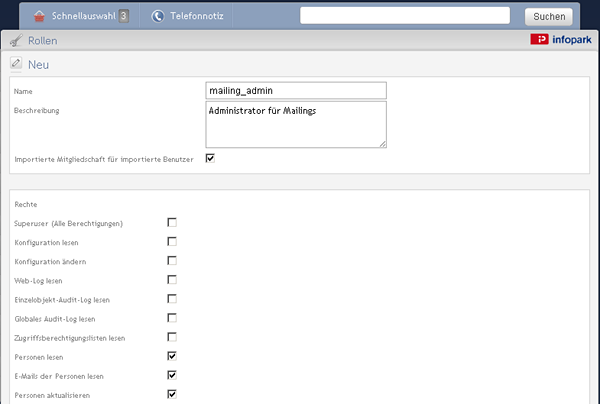Uncheck E-Mails der Personen lesen checkbox
This screenshot has width=600, height=404.
coord(172,375)
